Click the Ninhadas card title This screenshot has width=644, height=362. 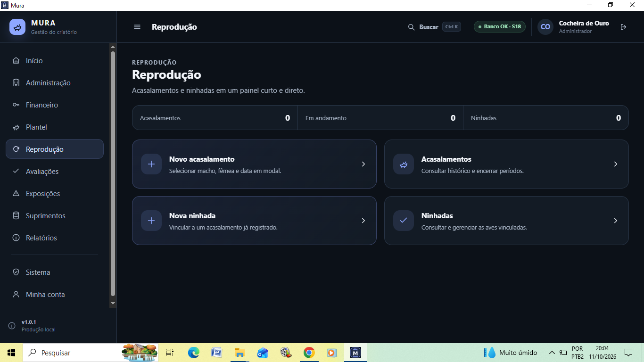[437, 216]
